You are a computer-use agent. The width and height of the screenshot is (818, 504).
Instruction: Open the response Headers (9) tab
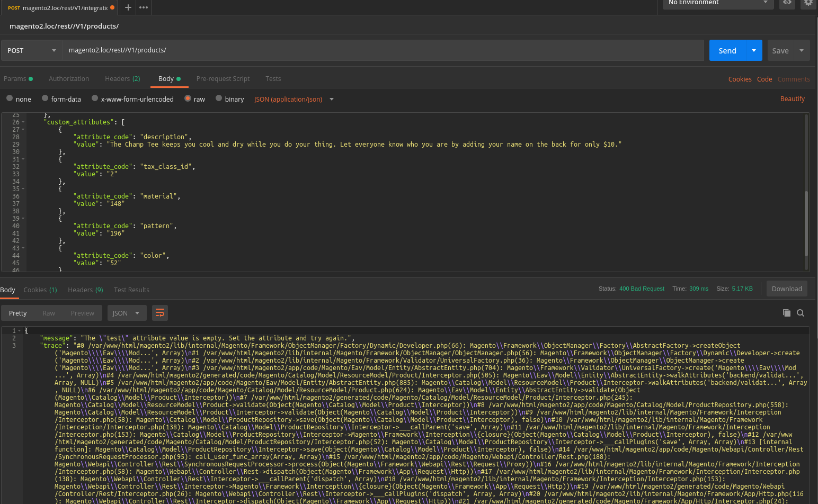[85, 290]
